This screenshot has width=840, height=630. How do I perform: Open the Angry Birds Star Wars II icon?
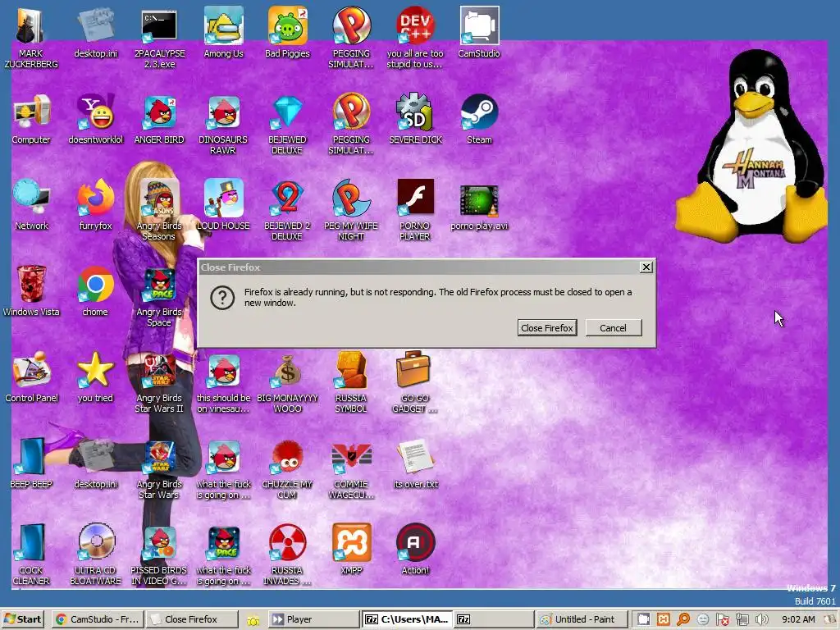click(x=159, y=382)
